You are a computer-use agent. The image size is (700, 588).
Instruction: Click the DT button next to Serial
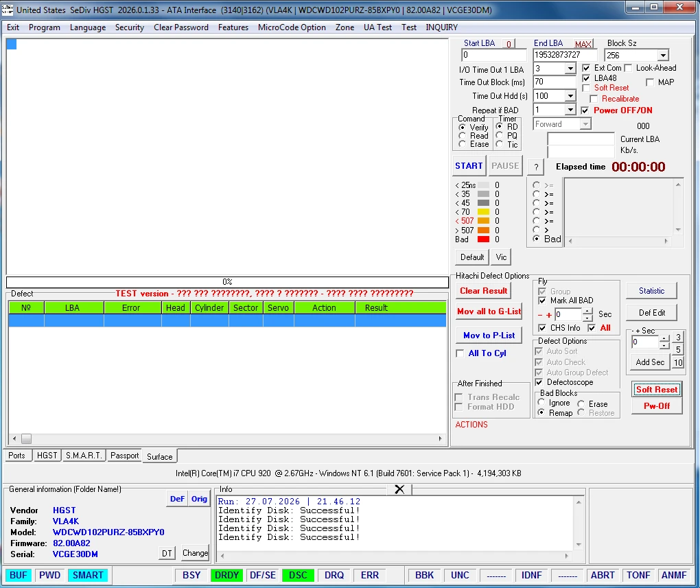pos(167,554)
